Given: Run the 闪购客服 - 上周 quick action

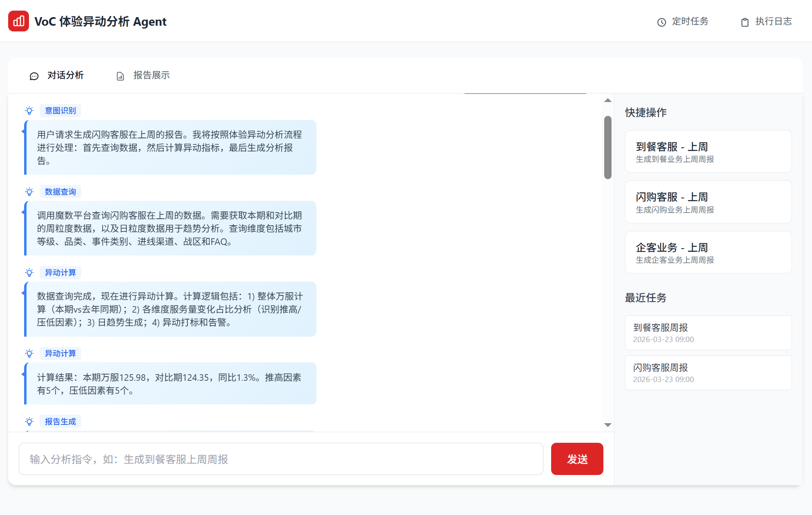Looking at the screenshot, I should [x=708, y=202].
